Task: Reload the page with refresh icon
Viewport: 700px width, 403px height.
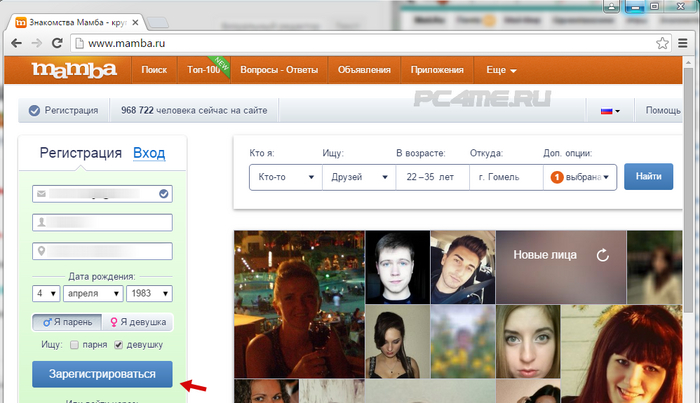Action: tap(57, 43)
